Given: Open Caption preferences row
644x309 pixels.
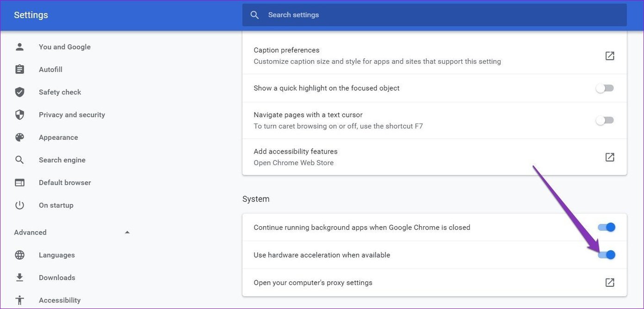Looking at the screenshot, I should (x=434, y=56).
